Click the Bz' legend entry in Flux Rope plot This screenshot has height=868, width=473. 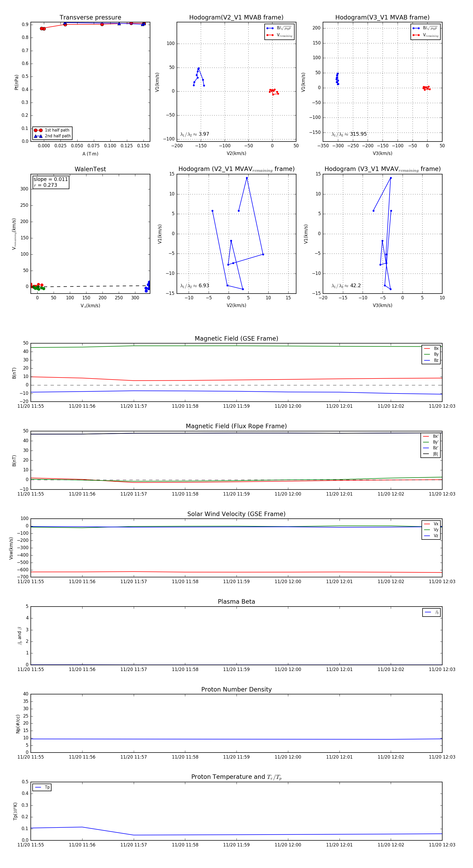(x=431, y=448)
